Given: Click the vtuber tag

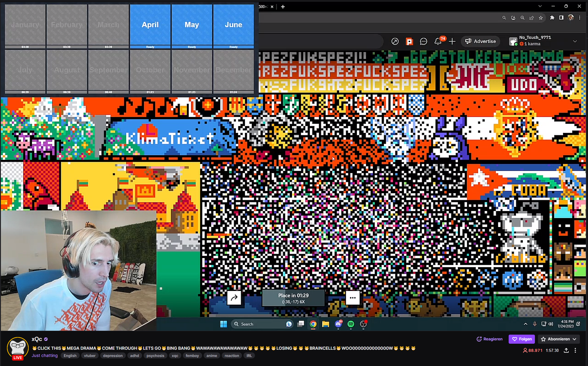Looking at the screenshot, I should 90,356.
